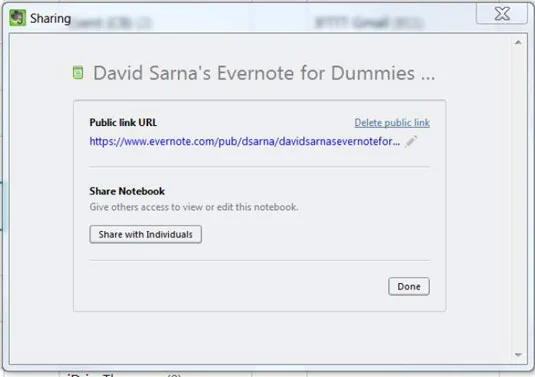Edit the public link with pencil icon

pyautogui.click(x=411, y=141)
